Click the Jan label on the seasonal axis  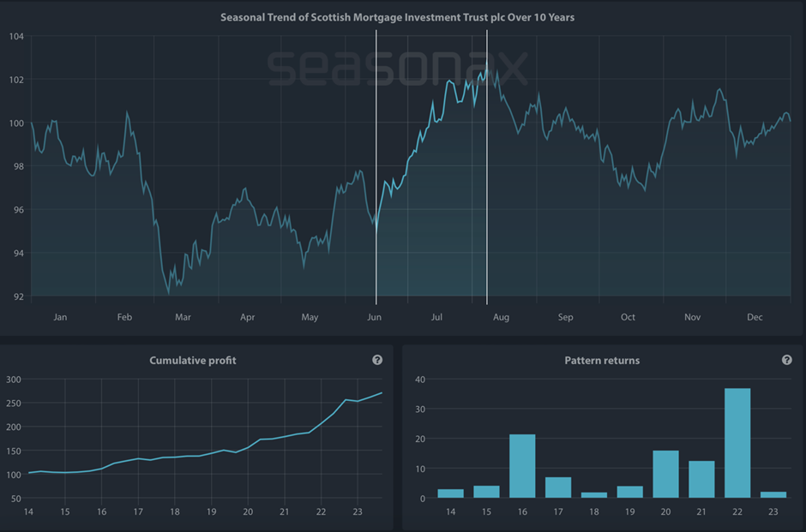click(60, 317)
